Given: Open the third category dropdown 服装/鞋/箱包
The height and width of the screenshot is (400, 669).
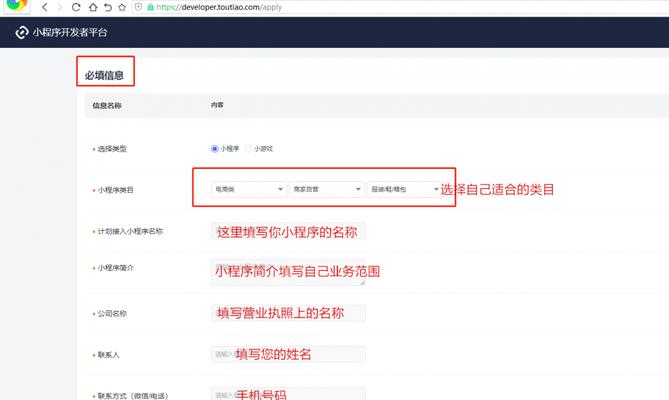Looking at the screenshot, I should tap(404, 189).
